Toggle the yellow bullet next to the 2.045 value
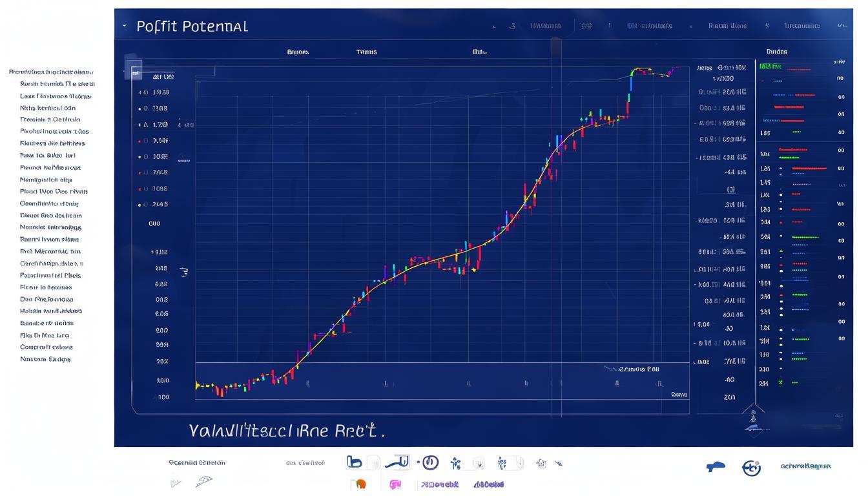 [139, 204]
